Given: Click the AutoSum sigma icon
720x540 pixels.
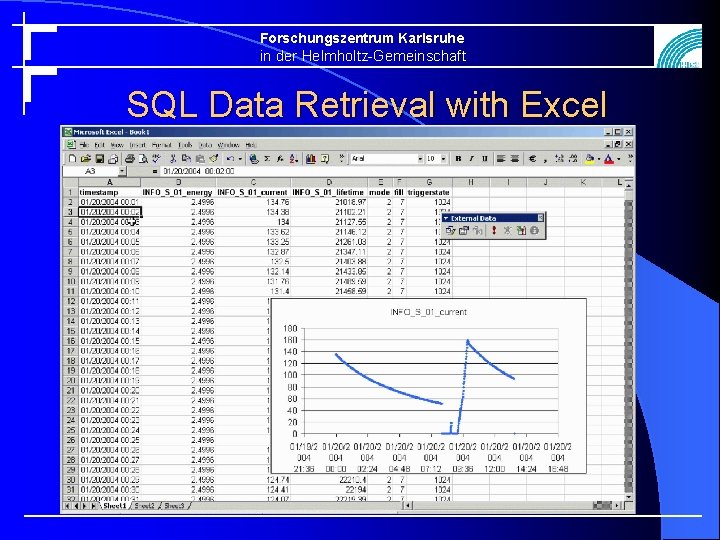Looking at the screenshot, I should [267, 159].
